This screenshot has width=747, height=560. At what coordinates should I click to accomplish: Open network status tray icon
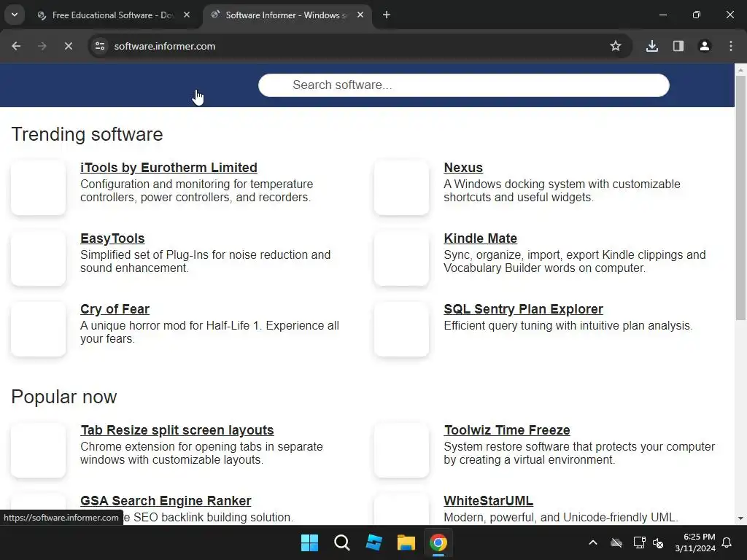pos(639,542)
